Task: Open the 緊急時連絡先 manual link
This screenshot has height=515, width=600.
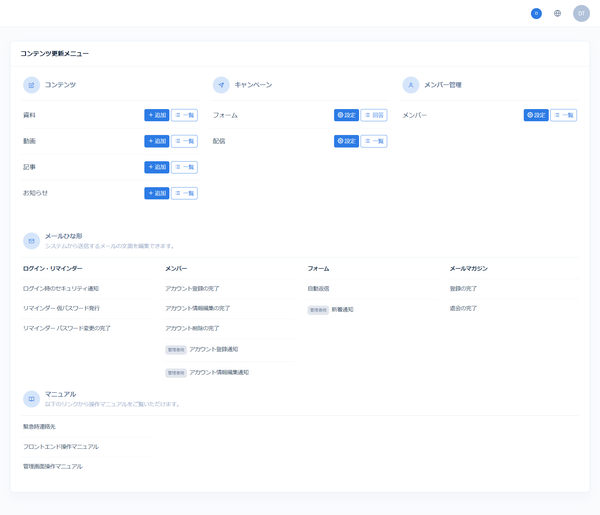Action: click(x=39, y=427)
